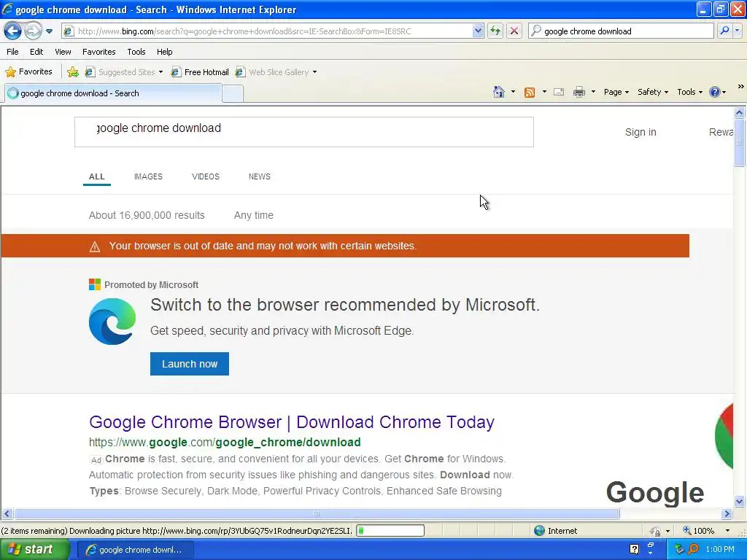Click the search magnifier button
Viewport: 747px width, 560px height.
pyautogui.click(x=724, y=31)
